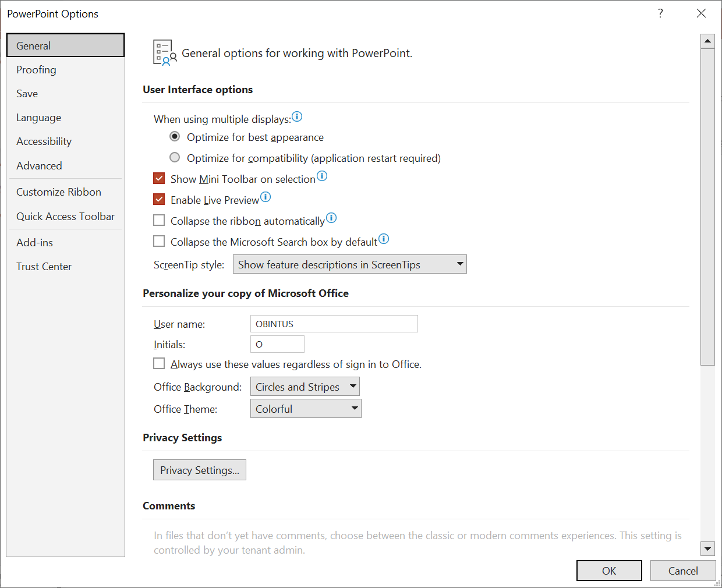The image size is (722, 588).
Task: Click the User name text field
Action: coord(334,324)
